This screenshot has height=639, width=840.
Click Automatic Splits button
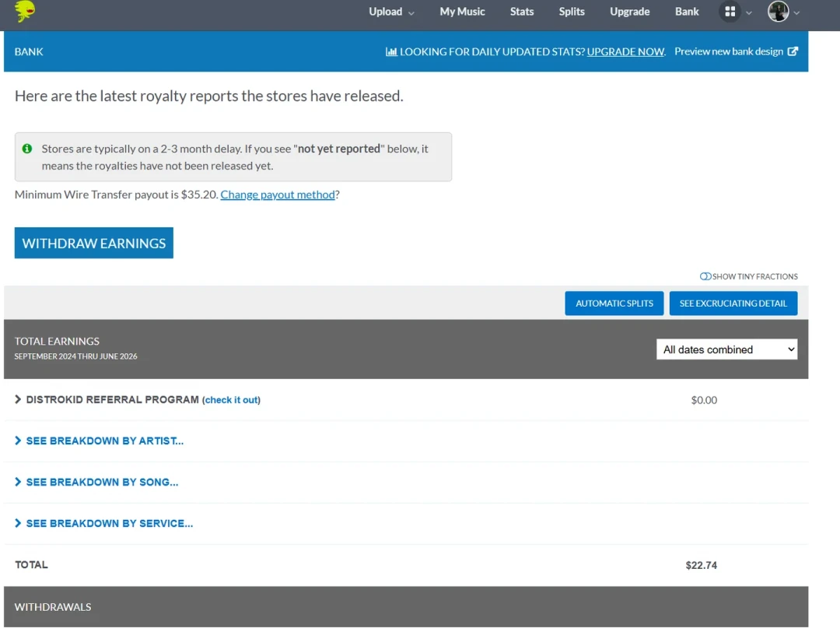click(x=614, y=304)
